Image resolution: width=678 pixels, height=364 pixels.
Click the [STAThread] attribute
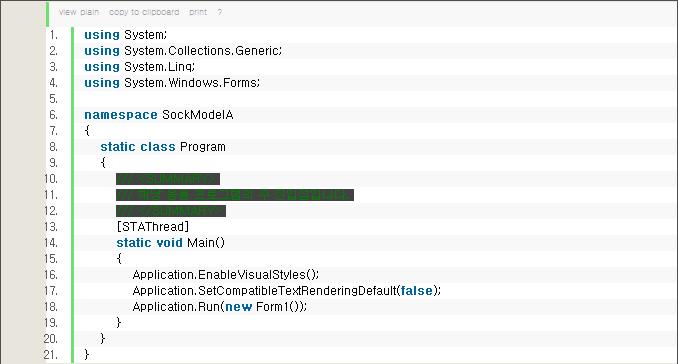pyautogui.click(x=153, y=227)
